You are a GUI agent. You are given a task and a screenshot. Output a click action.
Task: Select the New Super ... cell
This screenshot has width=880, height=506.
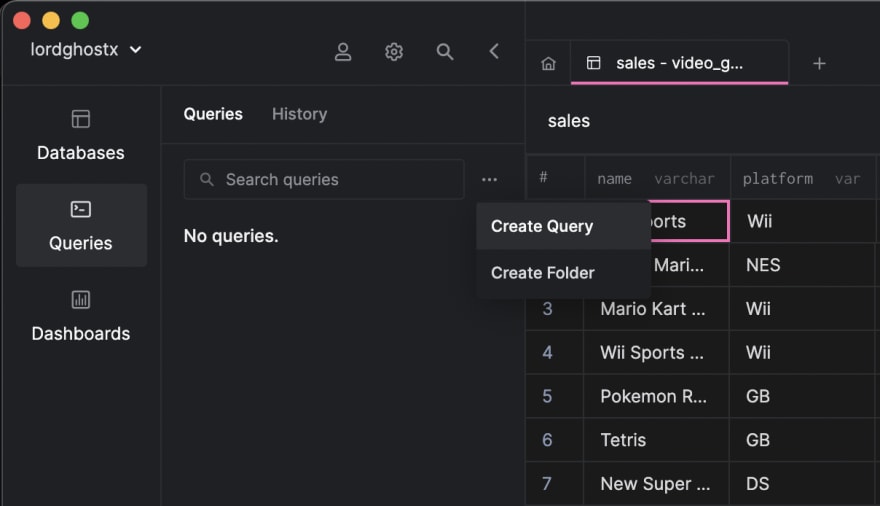[x=657, y=484]
